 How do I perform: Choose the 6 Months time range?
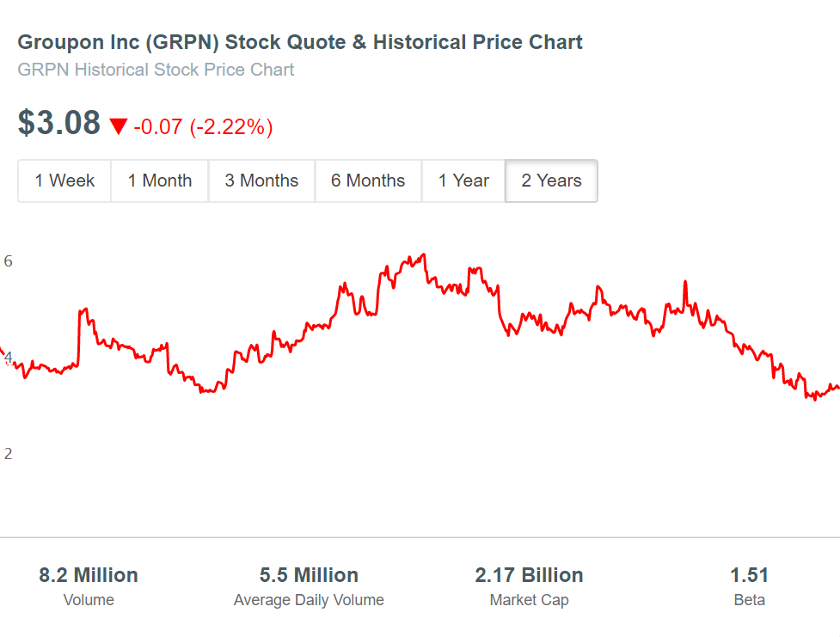click(368, 181)
